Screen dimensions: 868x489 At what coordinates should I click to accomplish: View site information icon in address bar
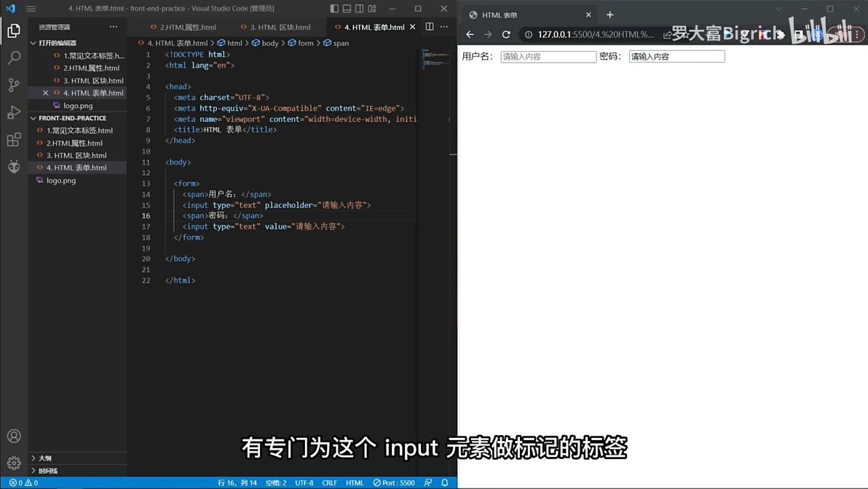coord(528,34)
